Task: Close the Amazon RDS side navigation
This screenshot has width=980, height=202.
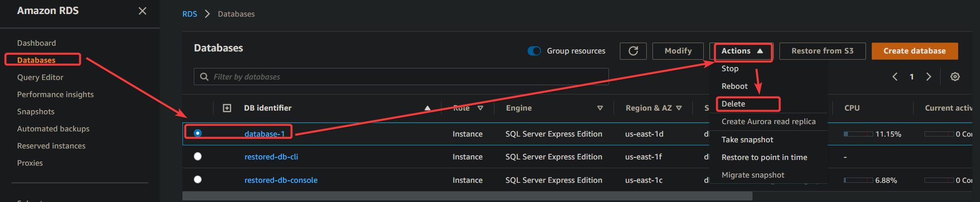Action: pos(143,11)
